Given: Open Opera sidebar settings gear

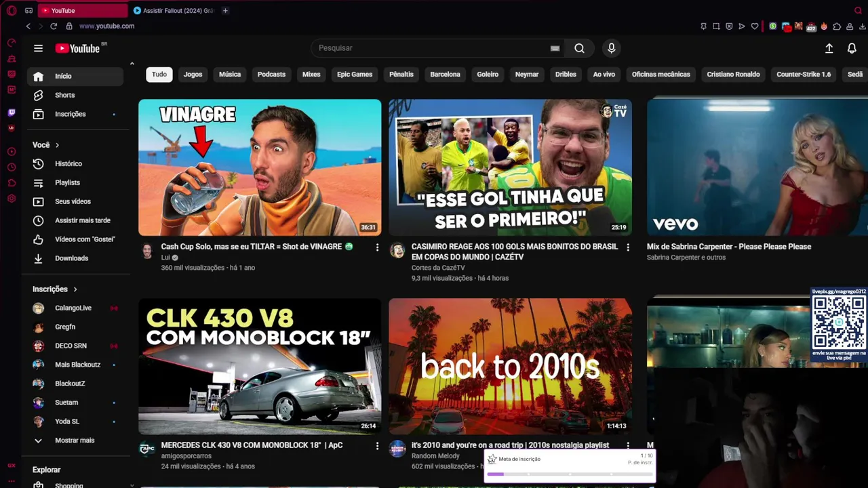Looking at the screenshot, I should click(x=12, y=199).
